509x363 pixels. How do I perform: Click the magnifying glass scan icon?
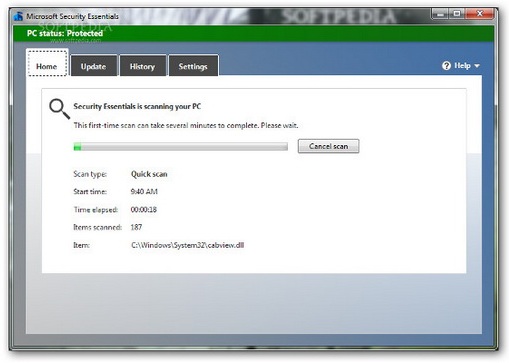59,109
